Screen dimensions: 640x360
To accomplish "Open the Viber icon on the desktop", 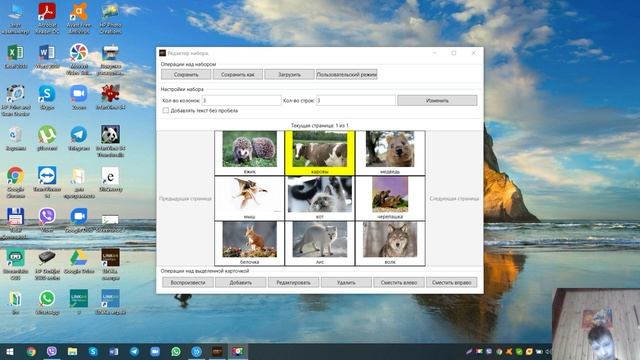I will pyautogui.click(x=47, y=220).
